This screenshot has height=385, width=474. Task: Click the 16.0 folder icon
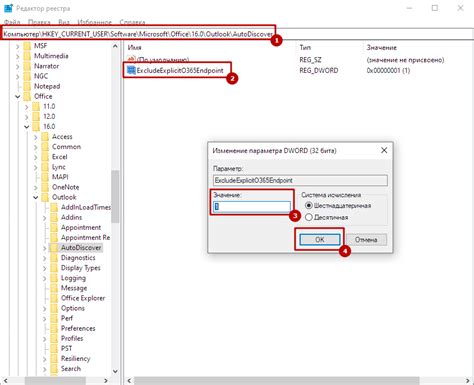click(x=36, y=126)
